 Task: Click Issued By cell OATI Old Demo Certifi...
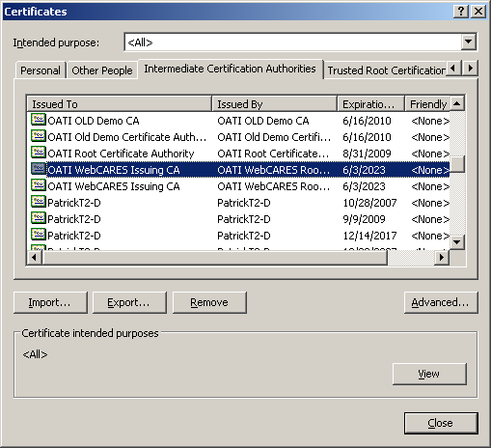(x=274, y=137)
